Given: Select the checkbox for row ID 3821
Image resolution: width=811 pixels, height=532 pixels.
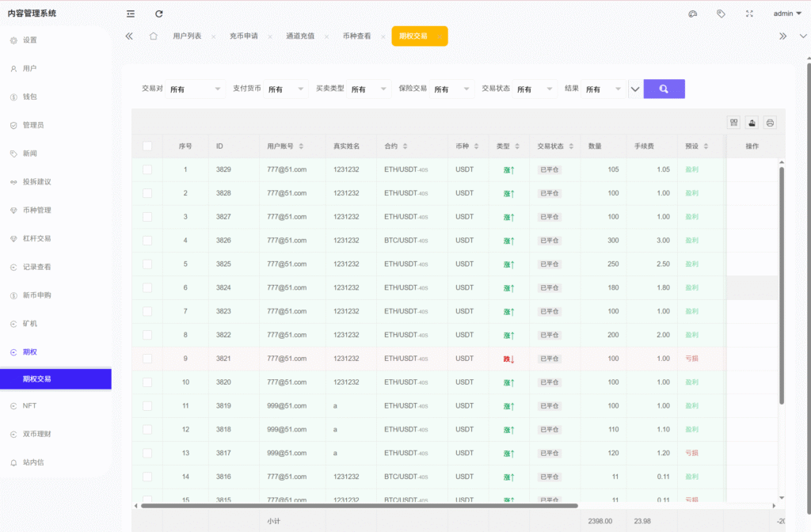Looking at the screenshot, I should [x=147, y=359].
